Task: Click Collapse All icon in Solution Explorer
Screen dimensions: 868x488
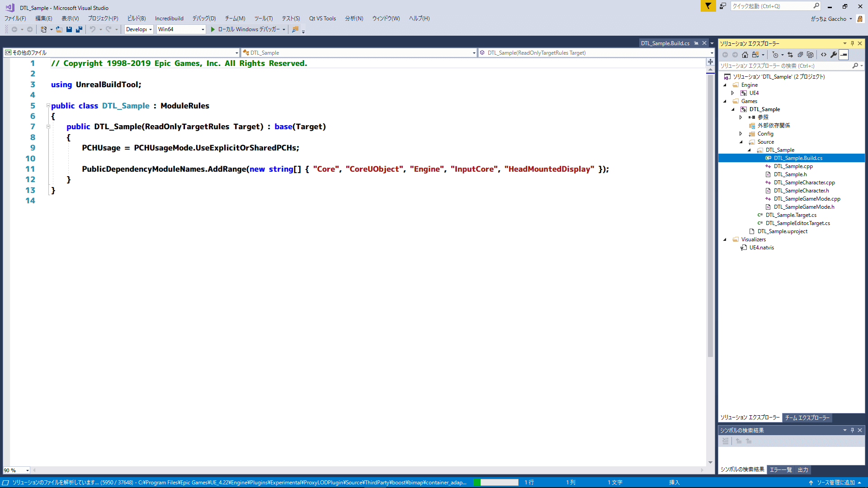Action: pyautogui.click(x=800, y=55)
